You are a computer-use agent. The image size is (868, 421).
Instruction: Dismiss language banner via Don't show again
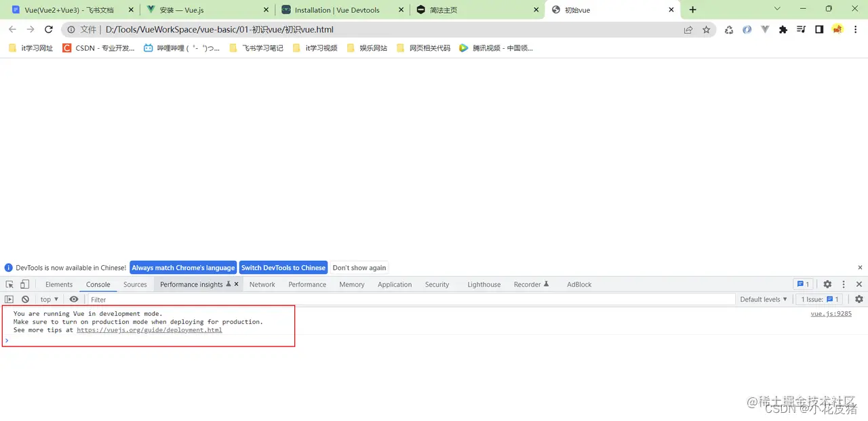click(359, 267)
